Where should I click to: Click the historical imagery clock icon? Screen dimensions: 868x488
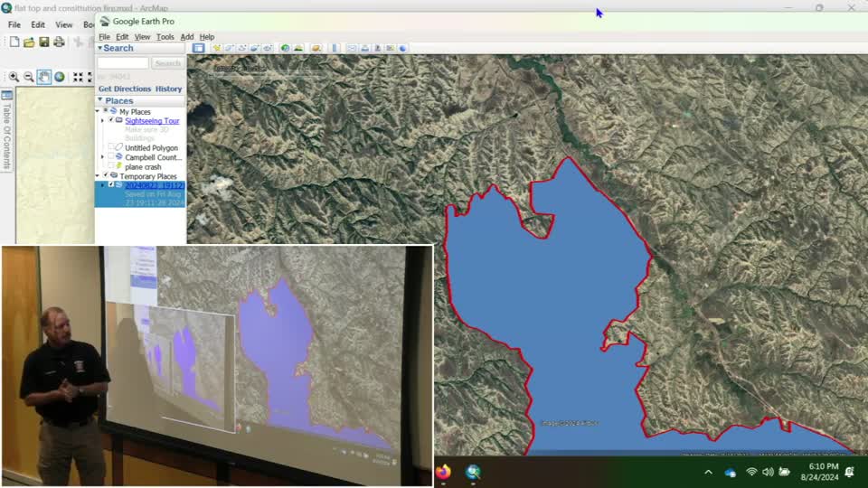click(285, 48)
